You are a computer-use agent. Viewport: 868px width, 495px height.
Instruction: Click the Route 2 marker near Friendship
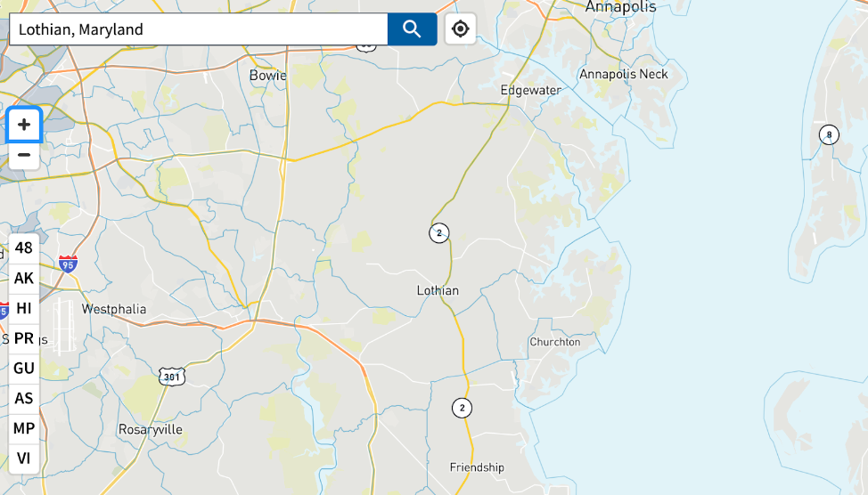tap(463, 408)
